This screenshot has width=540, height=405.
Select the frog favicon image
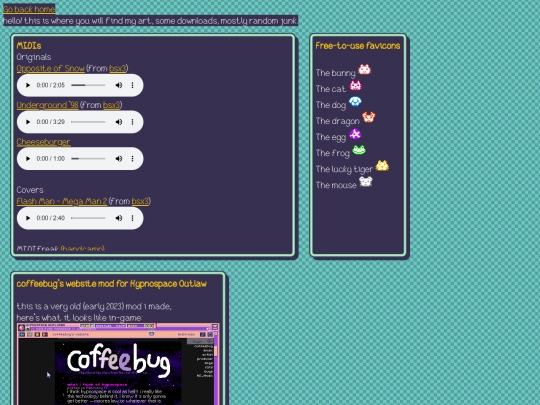point(359,150)
